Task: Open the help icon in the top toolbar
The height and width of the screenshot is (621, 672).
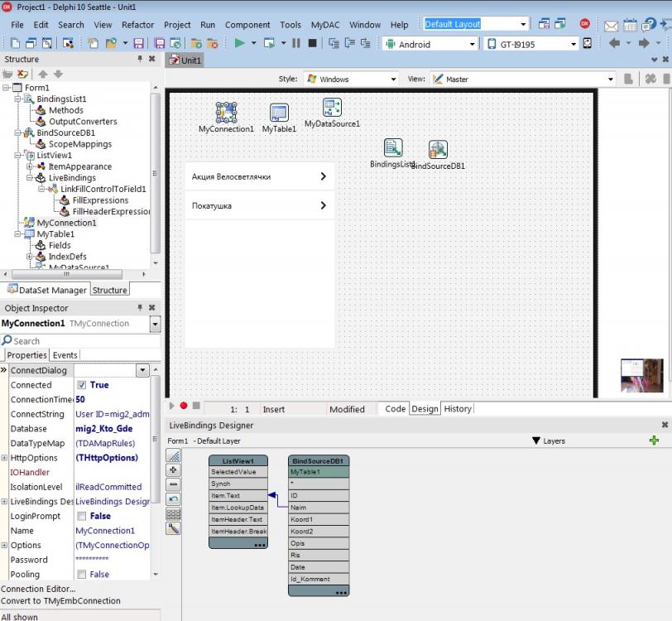Action: pos(650,24)
